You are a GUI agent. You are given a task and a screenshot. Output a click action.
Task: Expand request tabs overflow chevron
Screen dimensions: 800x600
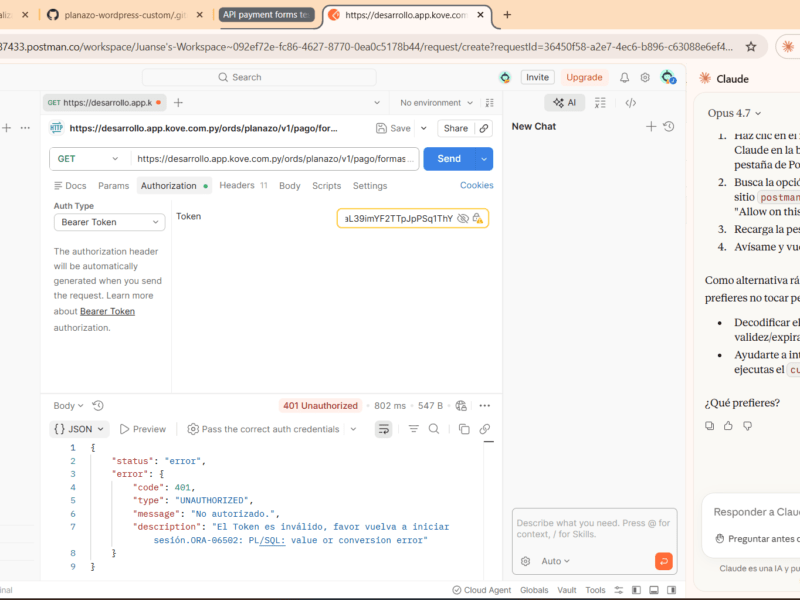[377, 103]
